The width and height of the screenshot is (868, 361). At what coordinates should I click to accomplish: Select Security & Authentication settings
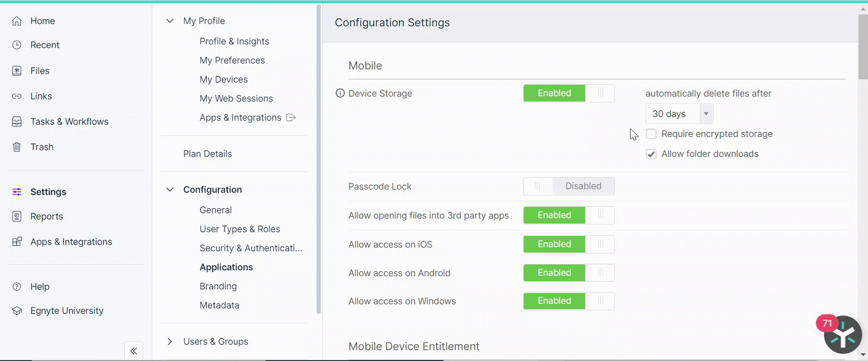coord(251,248)
